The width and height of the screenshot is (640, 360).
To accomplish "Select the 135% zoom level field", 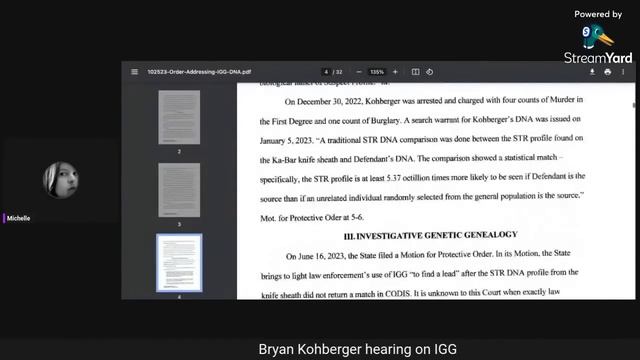I will click(x=377, y=72).
